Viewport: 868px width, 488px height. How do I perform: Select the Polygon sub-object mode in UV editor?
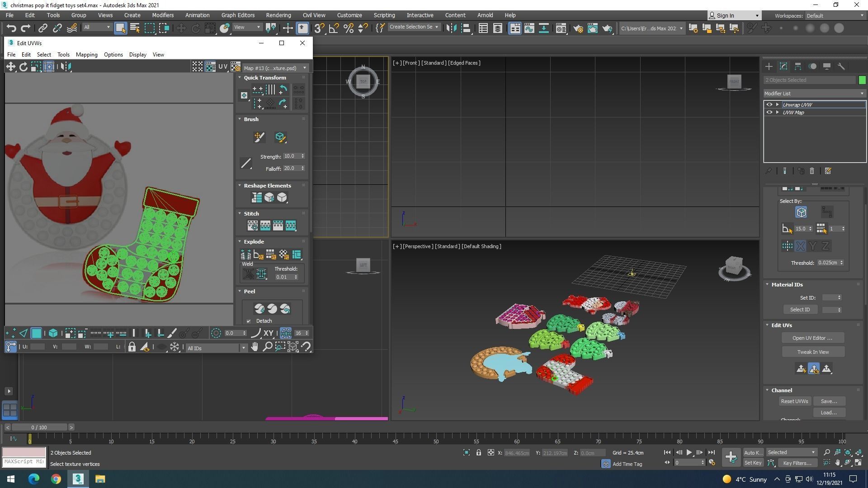click(36, 333)
